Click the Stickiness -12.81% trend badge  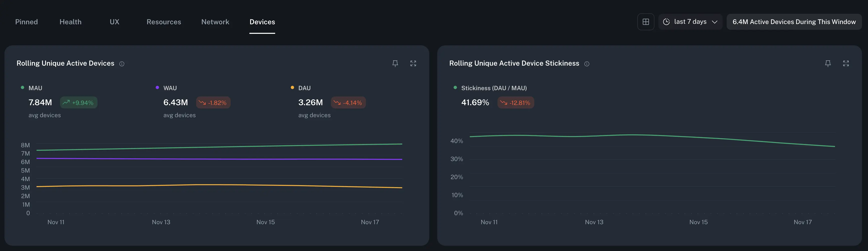[516, 102]
